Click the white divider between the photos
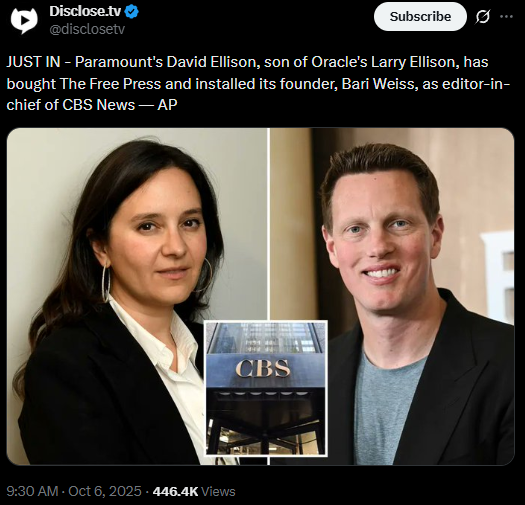 [x=269, y=224]
